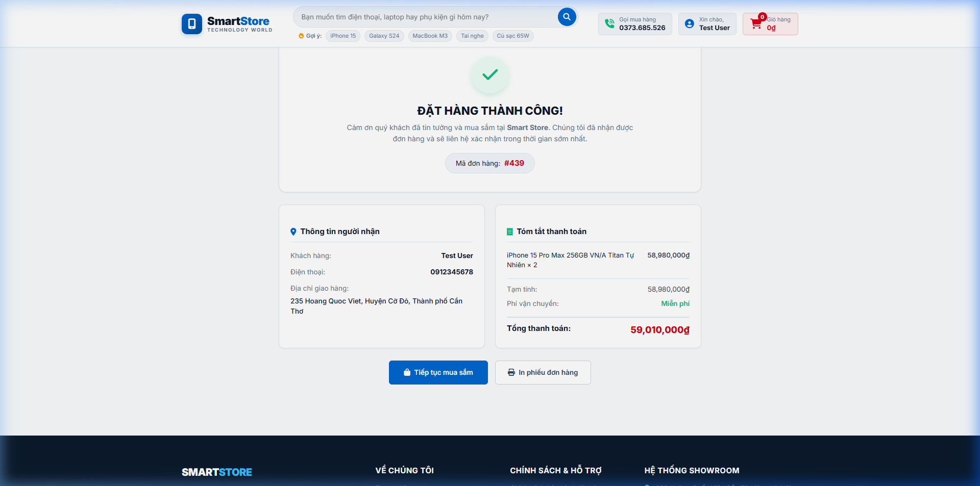Select the Galaxy S24 suggestion chip
Viewport: 980px width, 486px height.
pyautogui.click(x=384, y=36)
